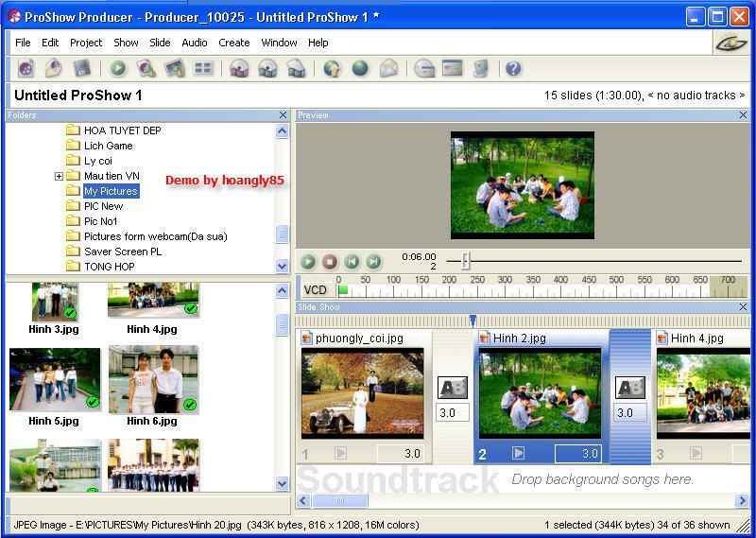This screenshot has height=538, width=756.
Task: Edit transition time after slide 2
Action: coord(629,413)
